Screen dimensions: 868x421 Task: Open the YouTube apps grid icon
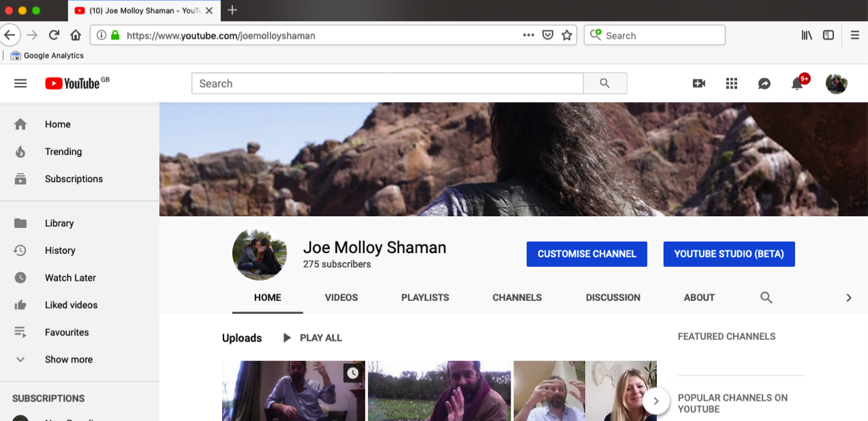tap(731, 83)
